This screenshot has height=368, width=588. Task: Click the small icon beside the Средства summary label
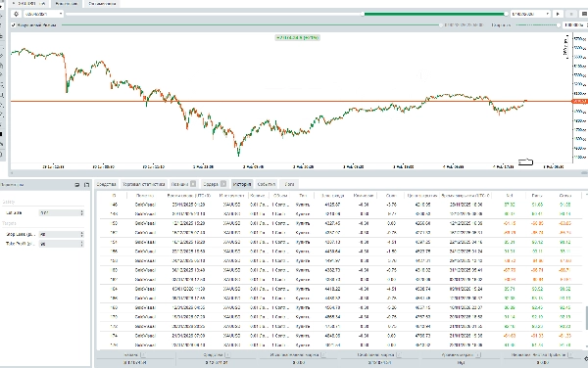coord(227,354)
